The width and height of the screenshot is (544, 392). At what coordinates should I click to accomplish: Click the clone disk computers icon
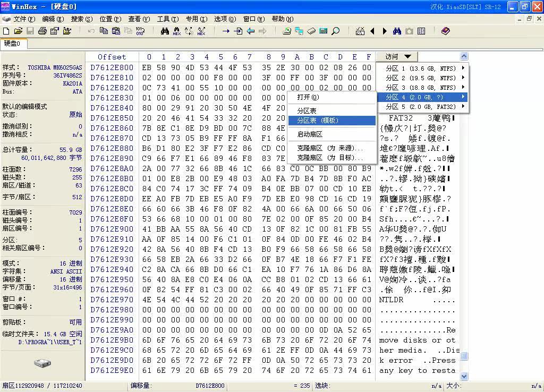point(299,31)
